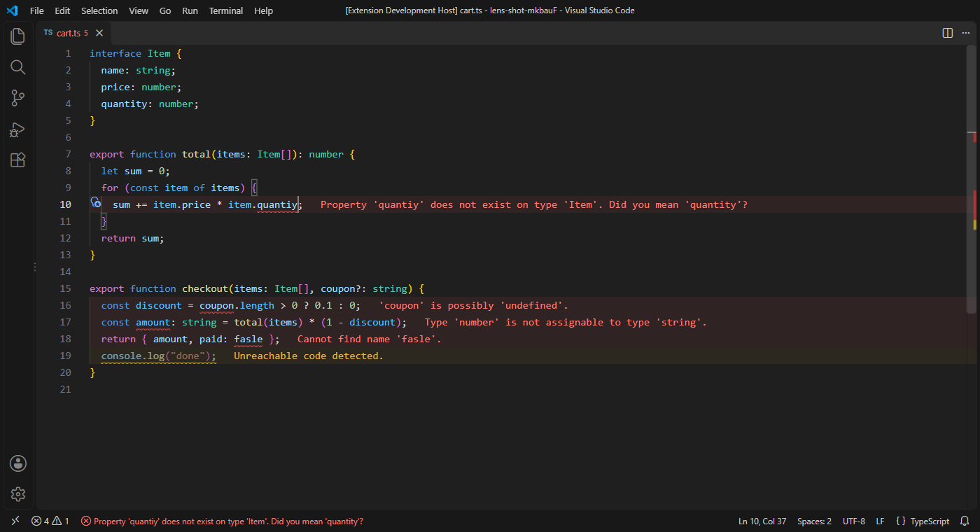Viewport: 980px width, 532px height.
Task: Open the Edit menu
Action: pos(62,10)
